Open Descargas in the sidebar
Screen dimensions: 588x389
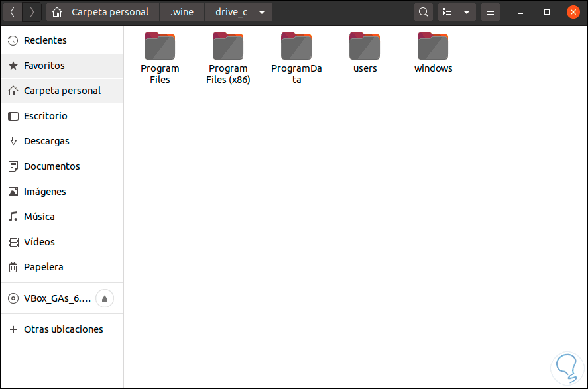(x=62, y=141)
